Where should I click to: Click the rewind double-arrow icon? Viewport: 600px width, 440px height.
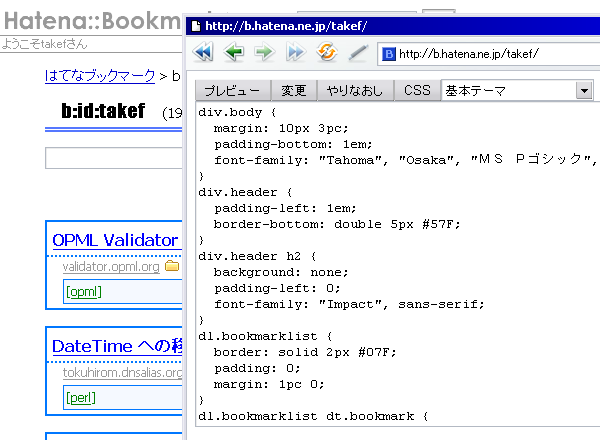[x=203, y=52]
